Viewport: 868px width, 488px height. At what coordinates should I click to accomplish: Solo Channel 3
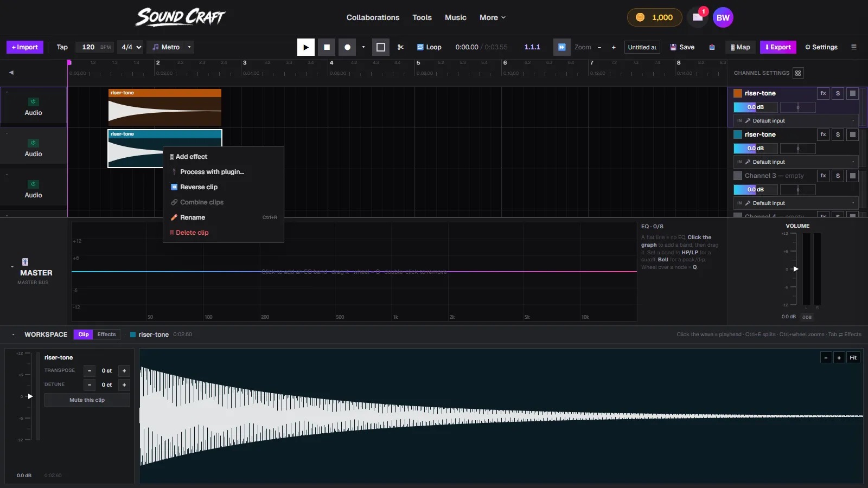[x=838, y=176]
